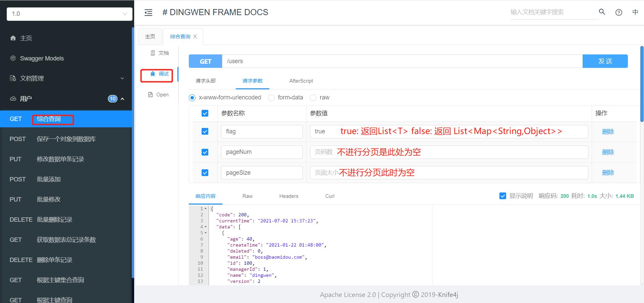This screenshot has width=644, height=303.
Task: Click the search magnifier icon
Action: click(x=602, y=12)
